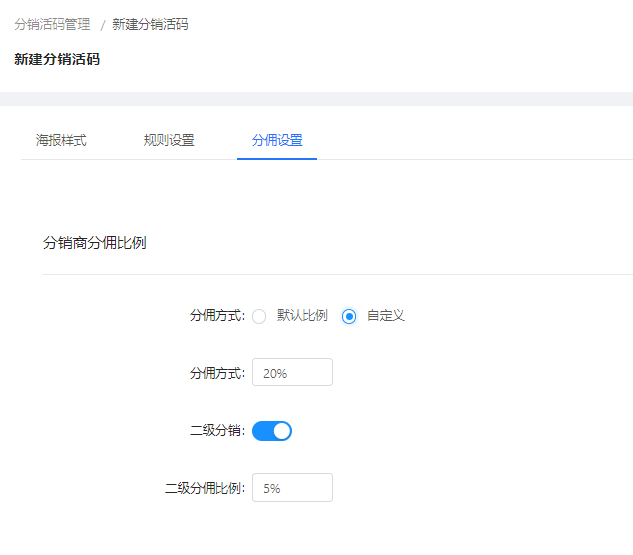The image size is (633, 555).
Task: Click the 二级分销 label text
Action: pyautogui.click(x=217, y=430)
